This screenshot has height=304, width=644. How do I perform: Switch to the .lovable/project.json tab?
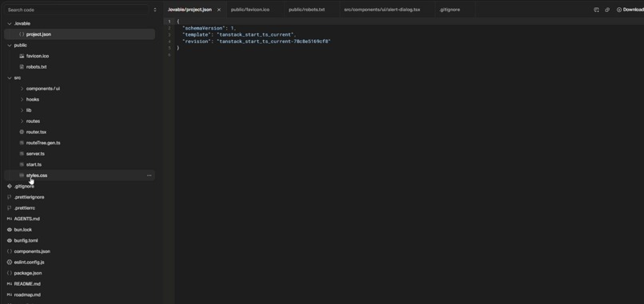pyautogui.click(x=189, y=10)
